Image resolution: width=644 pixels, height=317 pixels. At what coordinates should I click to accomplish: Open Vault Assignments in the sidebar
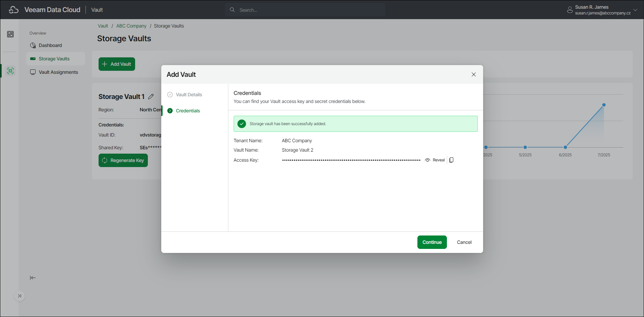click(x=56, y=72)
